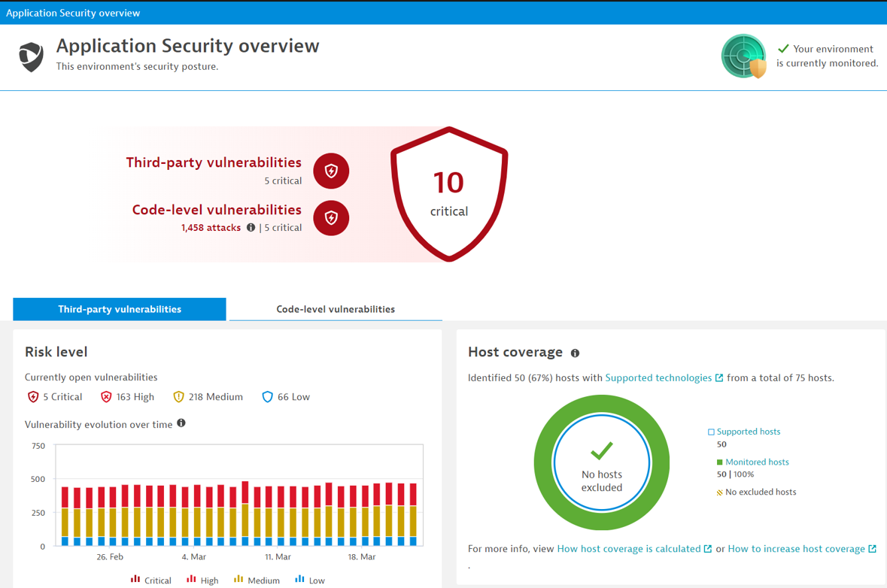Switch to the Code-level vulnerabilities tab
This screenshot has height=588, width=887.
[x=336, y=309]
